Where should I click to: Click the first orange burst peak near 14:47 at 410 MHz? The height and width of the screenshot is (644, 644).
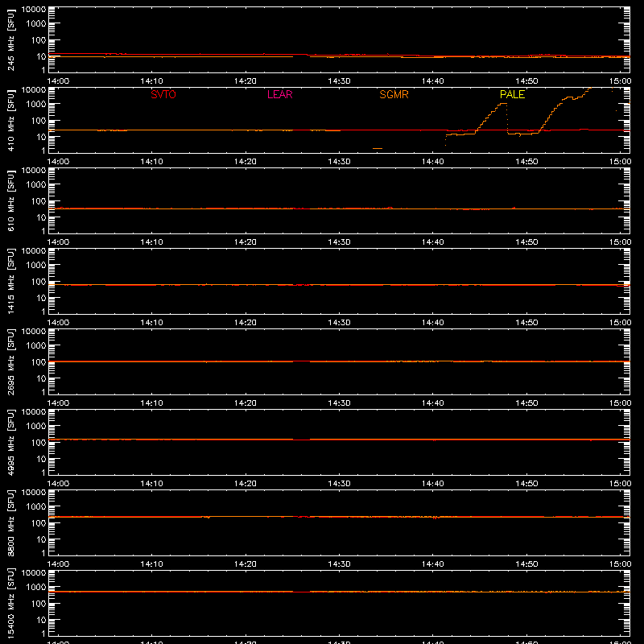(502, 104)
